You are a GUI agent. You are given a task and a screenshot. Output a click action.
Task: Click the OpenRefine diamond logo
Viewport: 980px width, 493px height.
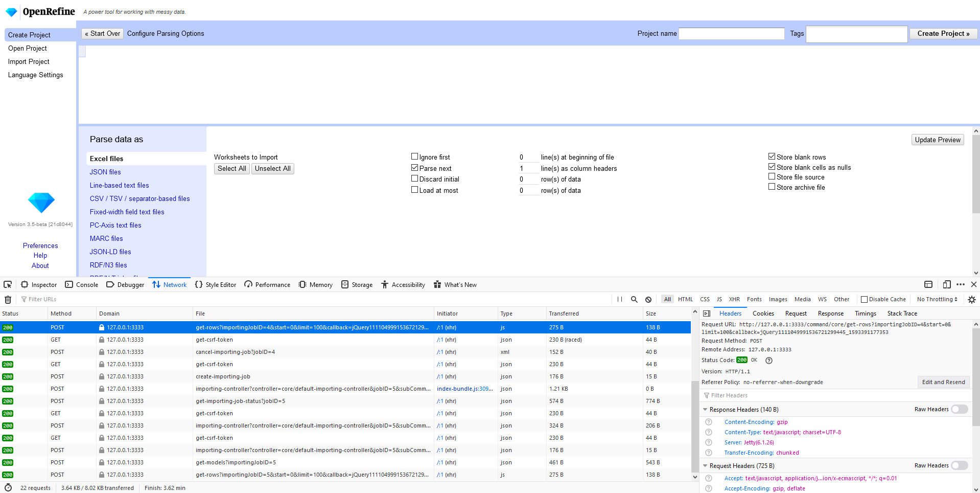coord(11,12)
